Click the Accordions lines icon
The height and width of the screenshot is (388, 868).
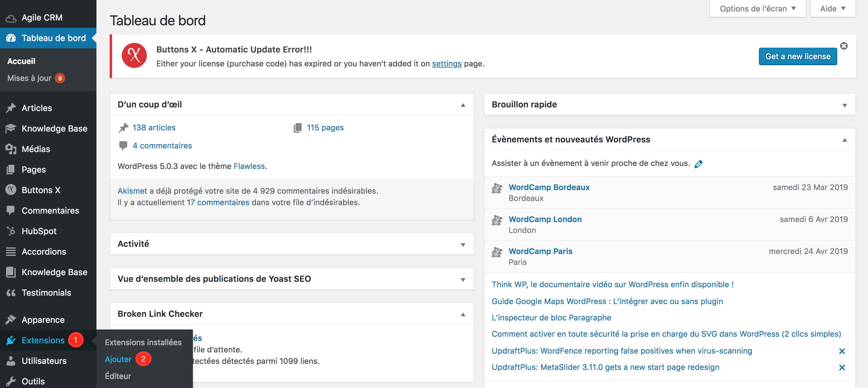click(x=11, y=252)
